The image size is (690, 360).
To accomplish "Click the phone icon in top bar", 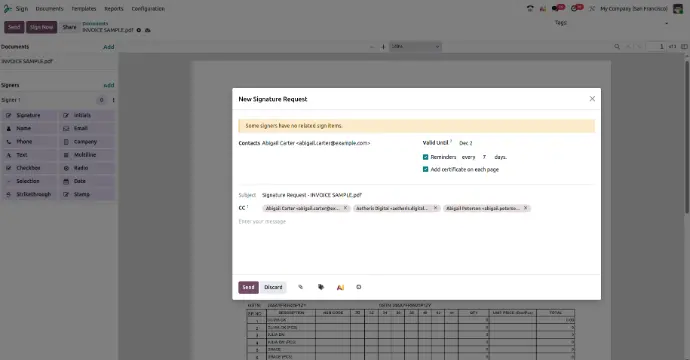I will [530, 8].
